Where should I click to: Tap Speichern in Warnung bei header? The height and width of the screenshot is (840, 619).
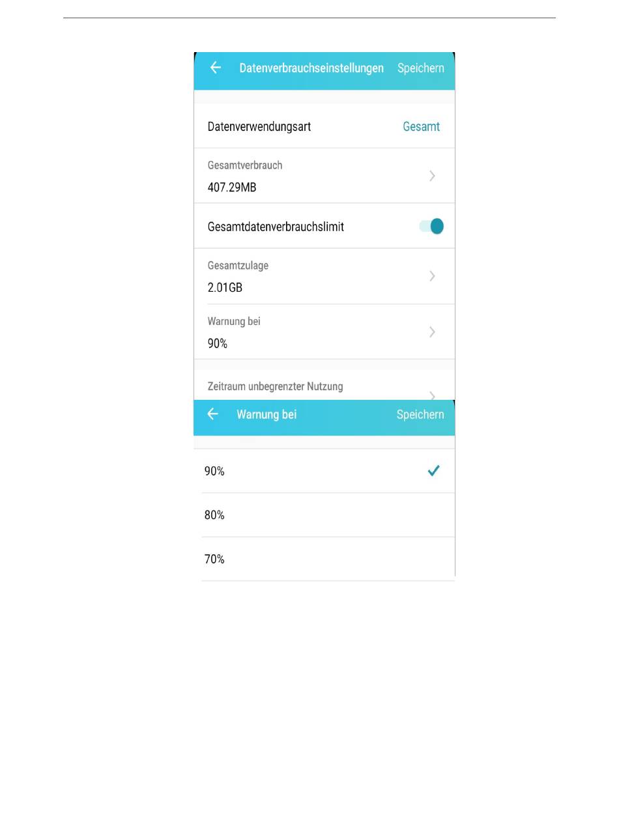coord(420,414)
